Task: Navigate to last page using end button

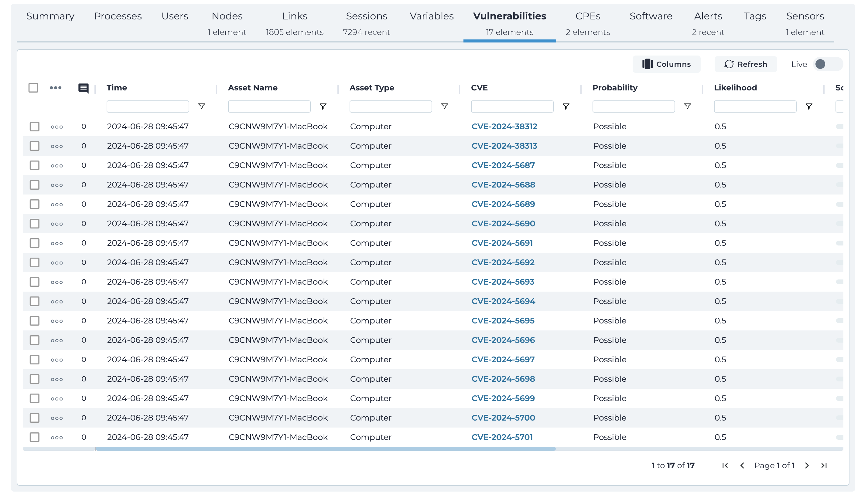Action: 825,465
